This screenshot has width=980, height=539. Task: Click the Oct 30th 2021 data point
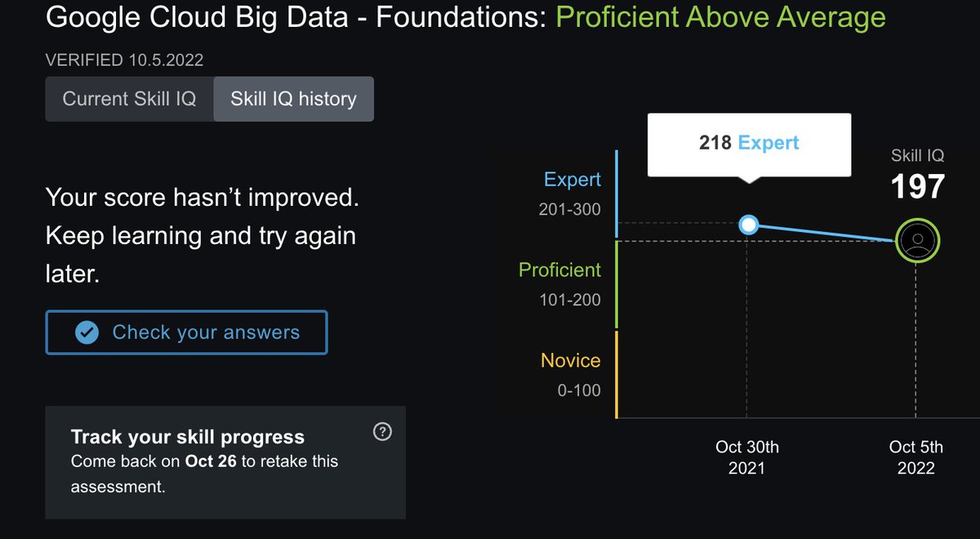click(x=748, y=225)
